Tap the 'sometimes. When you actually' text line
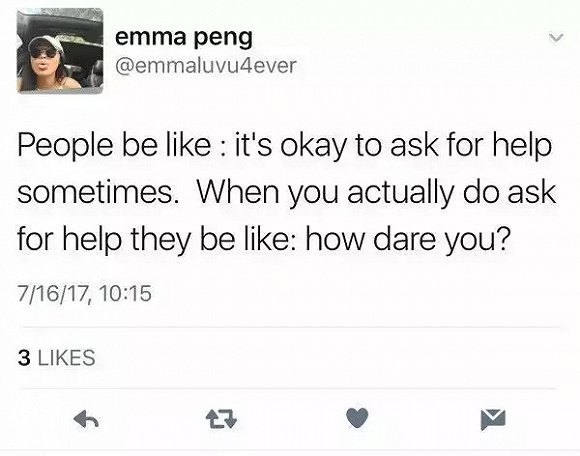 coord(287,192)
